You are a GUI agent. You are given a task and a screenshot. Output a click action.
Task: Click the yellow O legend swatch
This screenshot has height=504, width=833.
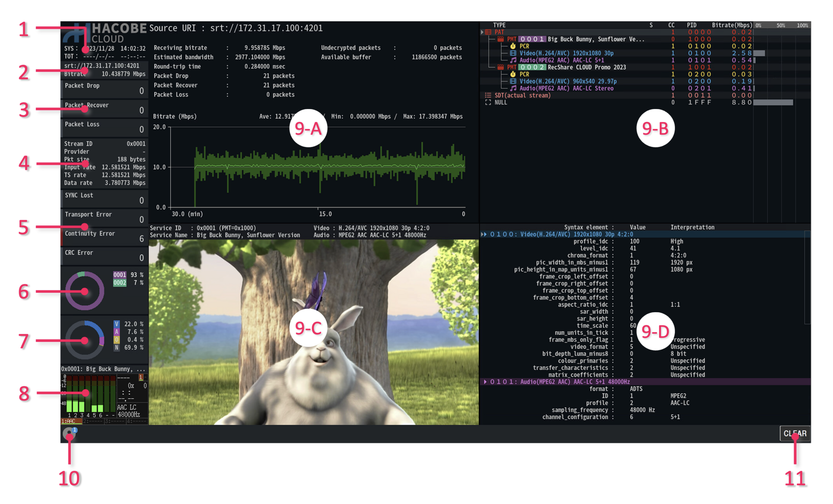(x=117, y=340)
